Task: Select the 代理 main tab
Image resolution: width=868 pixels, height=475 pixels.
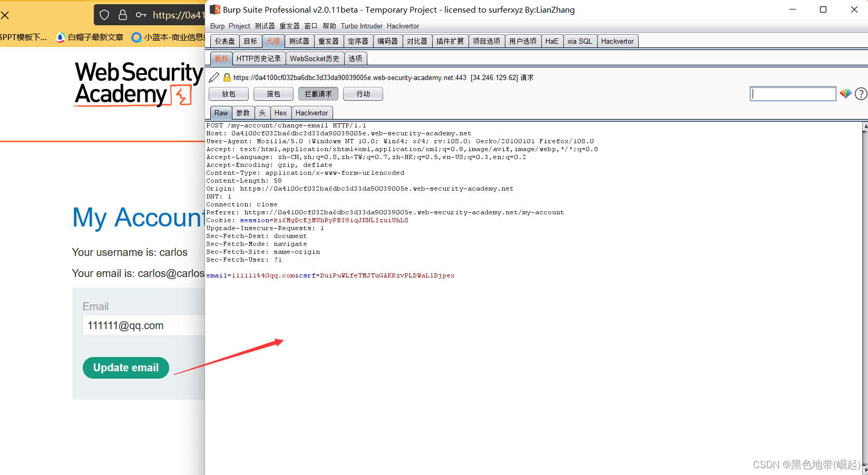Action: [x=274, y=41]
